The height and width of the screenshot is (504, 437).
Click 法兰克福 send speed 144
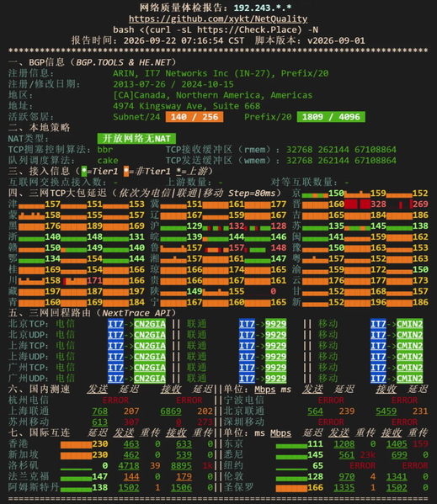click(131, 477)
